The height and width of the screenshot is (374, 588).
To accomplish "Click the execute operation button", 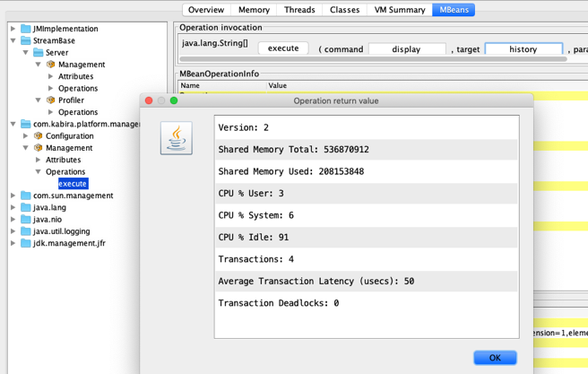I will [x=283, y=48].
